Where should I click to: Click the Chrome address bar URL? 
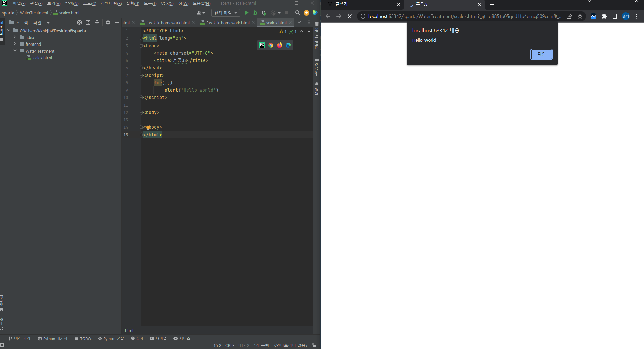[465, 16]
